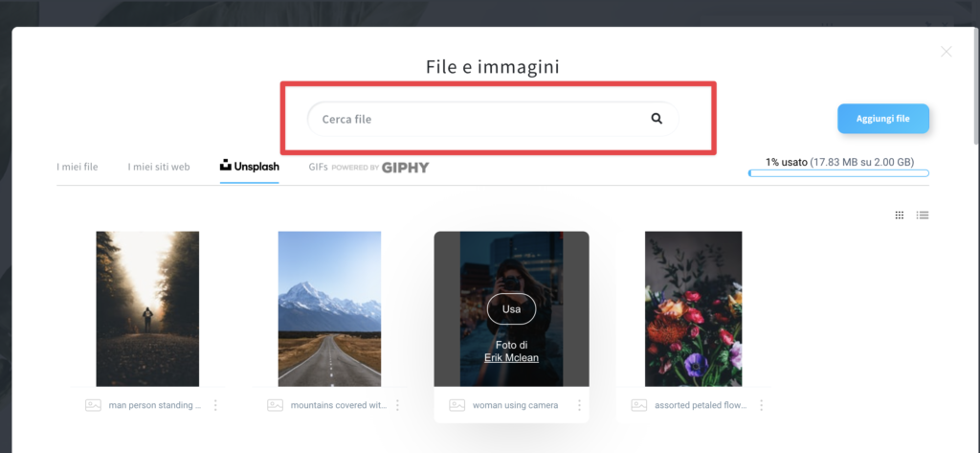Image resolution: width=980 pixels, height=453 pixels.
Task: Switch to grid view icon
Action: pos(900,215)
